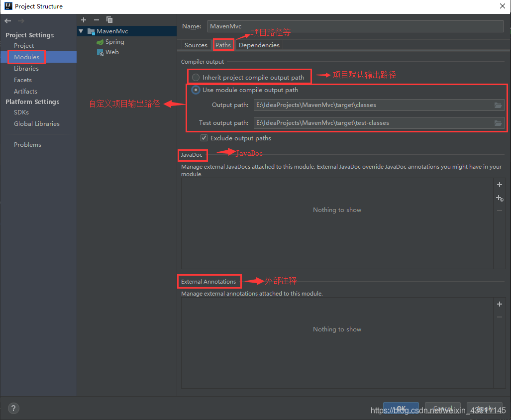Open the Problems page
This screenshot has width=511, height=420.
27,144
